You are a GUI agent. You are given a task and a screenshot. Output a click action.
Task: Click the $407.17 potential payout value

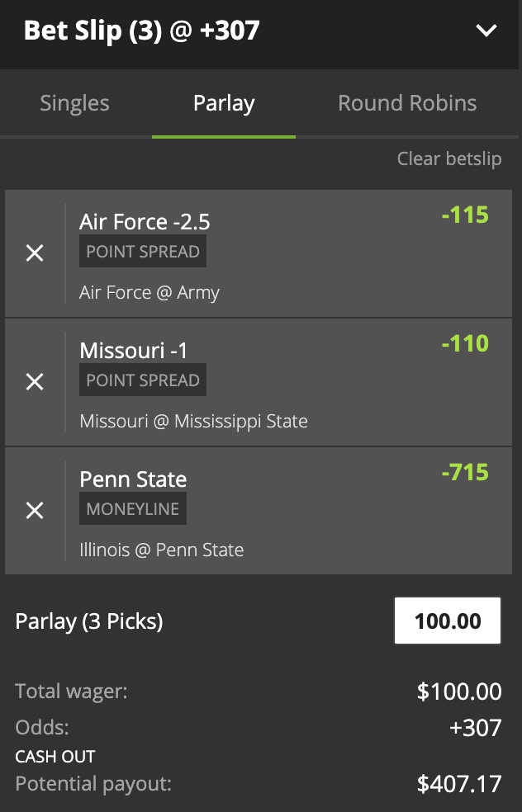tap(460, 783)
